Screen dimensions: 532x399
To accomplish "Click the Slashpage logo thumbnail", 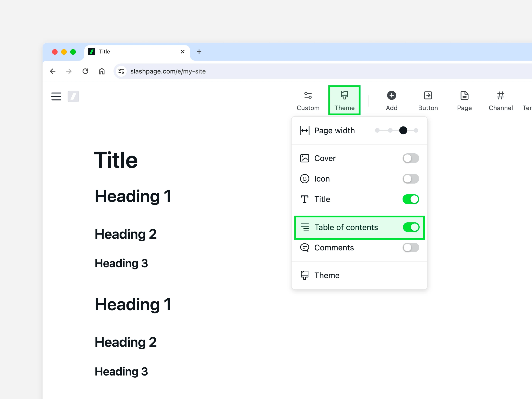I will 73,96.
